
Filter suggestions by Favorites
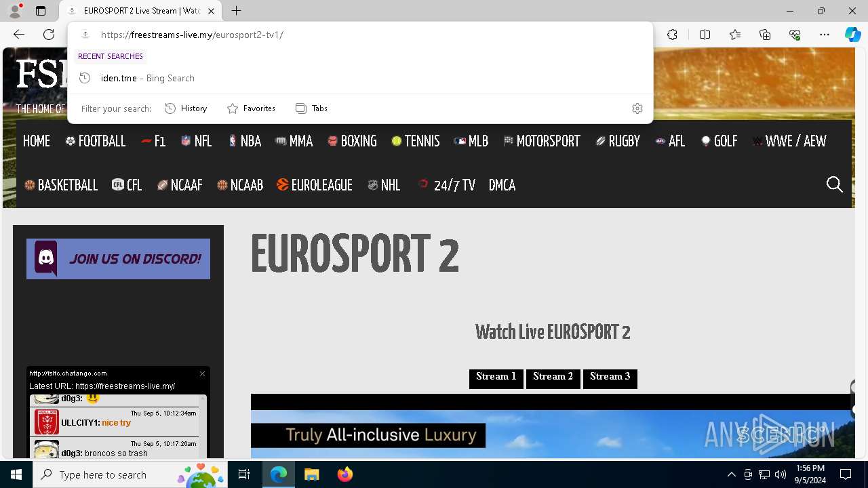251,108
